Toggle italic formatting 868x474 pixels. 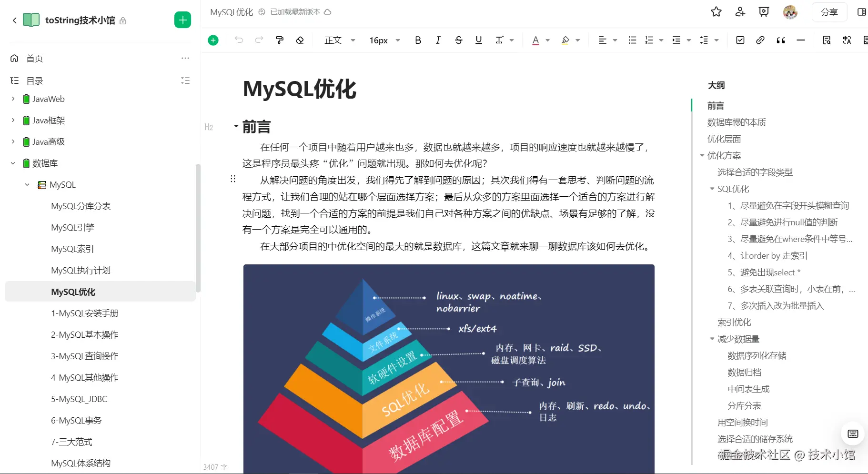tap(438, 40)
